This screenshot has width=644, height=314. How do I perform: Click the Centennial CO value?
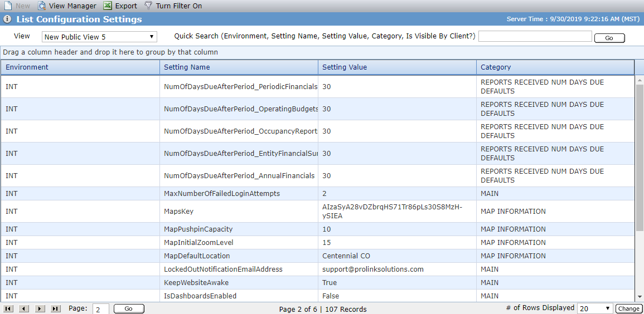tap(346, 256)
